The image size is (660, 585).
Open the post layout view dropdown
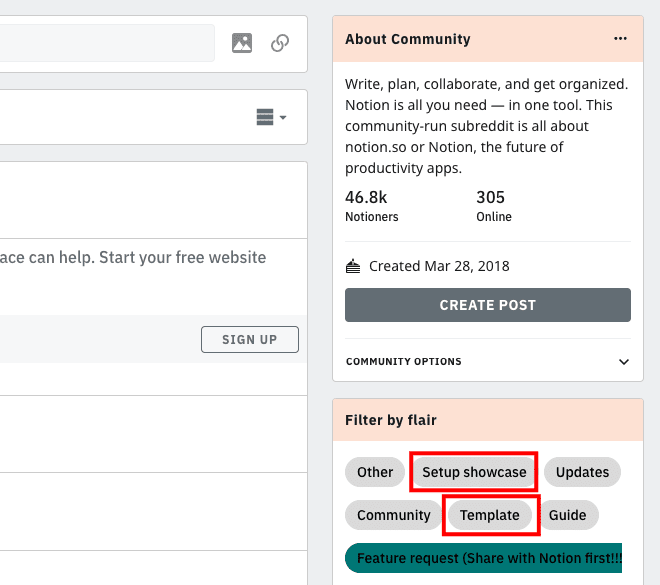coord(271,117)
